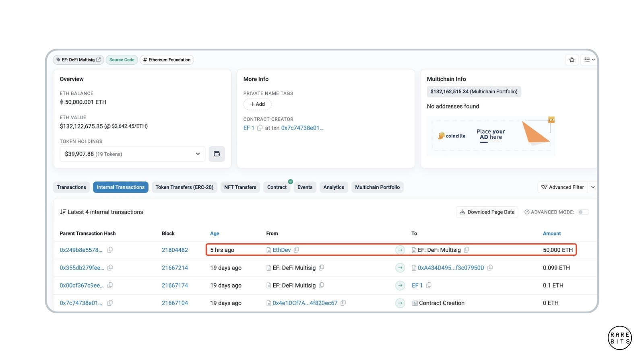
Task: Copy hash 0x7c74738e01 in table
Action: [110, 303]
